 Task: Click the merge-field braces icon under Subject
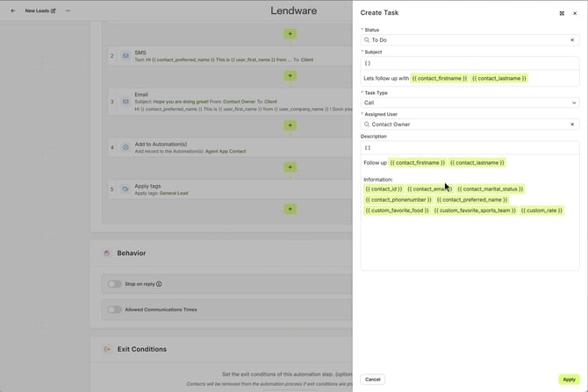368,63
